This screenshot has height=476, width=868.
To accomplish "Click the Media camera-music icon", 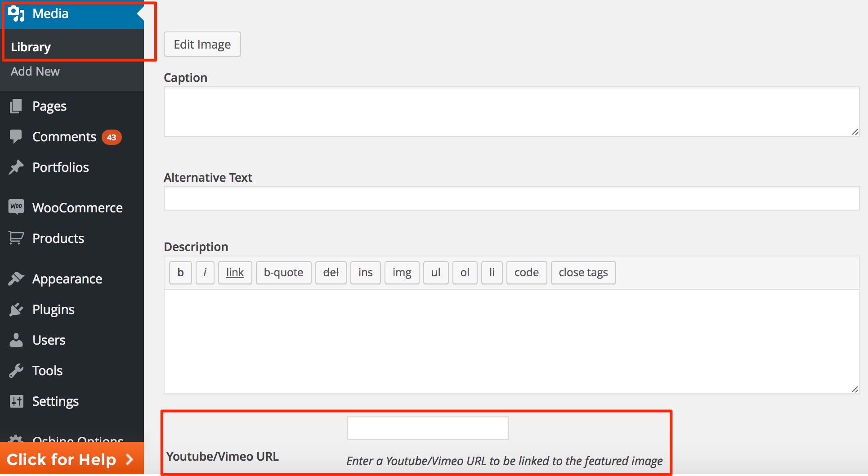I will click(x=16, y=13).
